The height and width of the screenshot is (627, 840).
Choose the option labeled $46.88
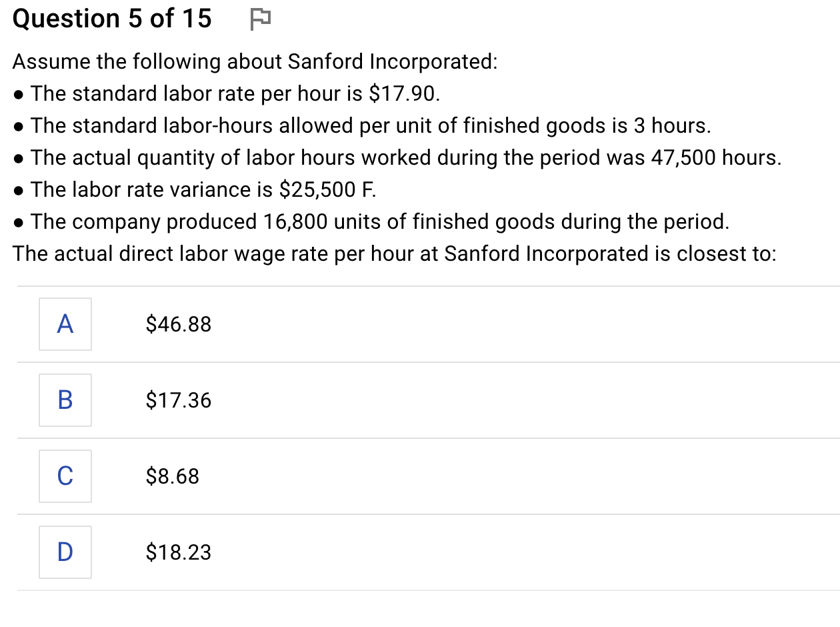click(178, 324)
